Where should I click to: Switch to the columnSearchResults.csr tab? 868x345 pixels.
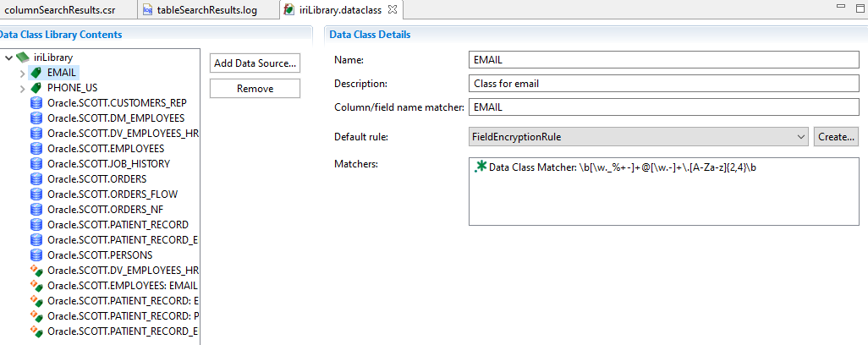tap(59, 10)
